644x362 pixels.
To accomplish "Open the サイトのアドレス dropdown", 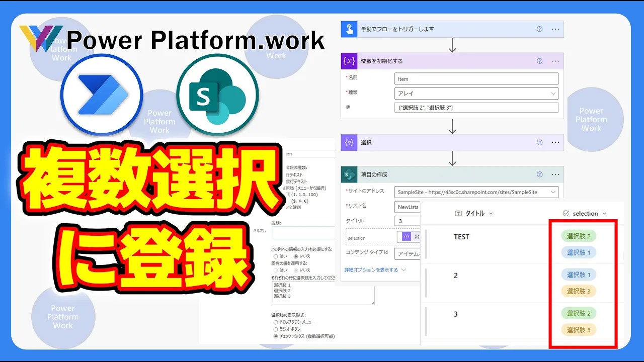I will click(476, 192).
